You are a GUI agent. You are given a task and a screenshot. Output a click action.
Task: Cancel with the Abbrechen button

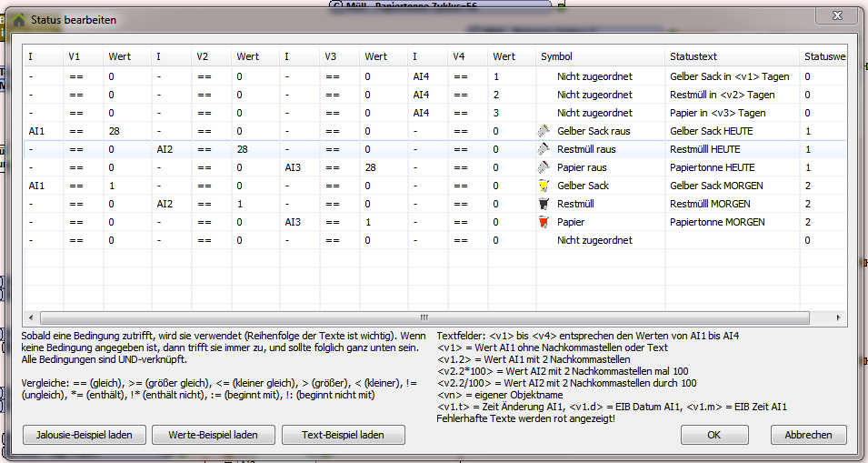tap(808, 435)
